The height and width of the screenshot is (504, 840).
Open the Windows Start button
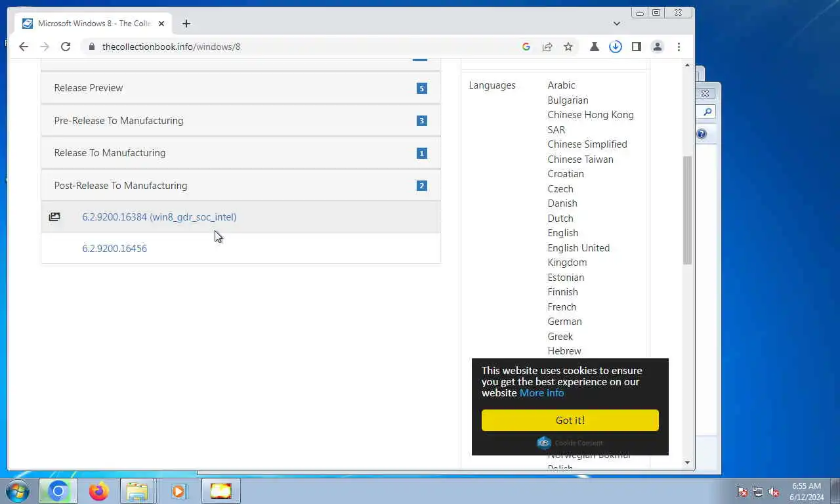click(17, 491)
